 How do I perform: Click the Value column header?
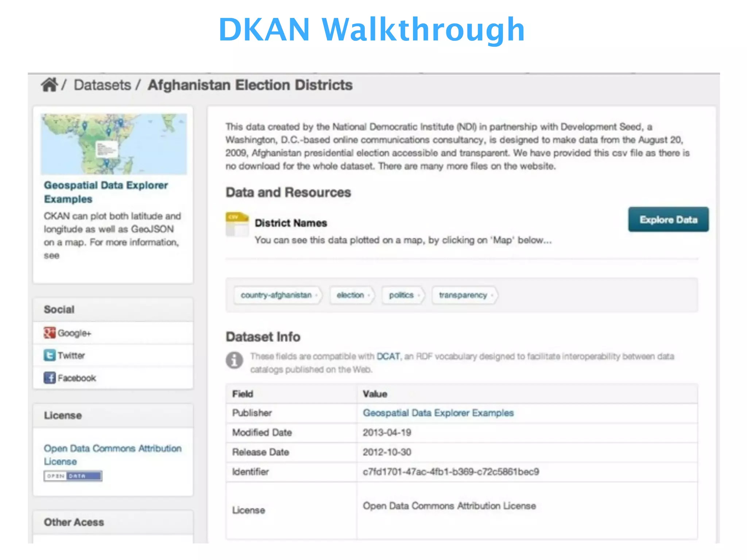pyautogui.click(x=527, y=394)
